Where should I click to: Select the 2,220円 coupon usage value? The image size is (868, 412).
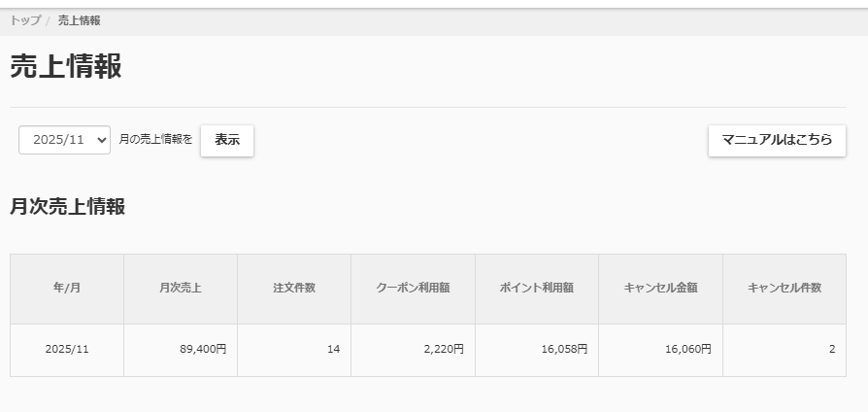tap(444, 350)
